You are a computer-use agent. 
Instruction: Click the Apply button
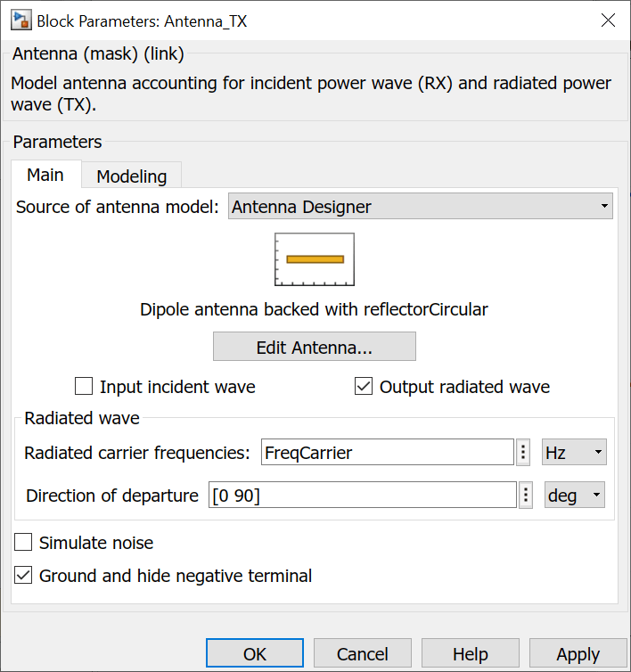point(578,654)
